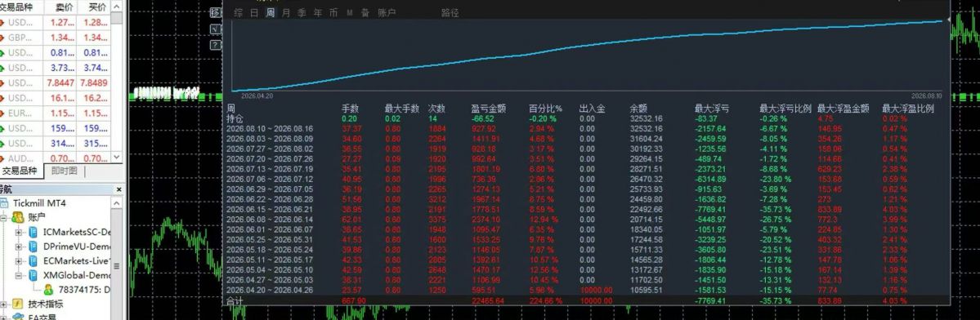Open the 备 notes tab
980x320 pixels.
point(365,12)
